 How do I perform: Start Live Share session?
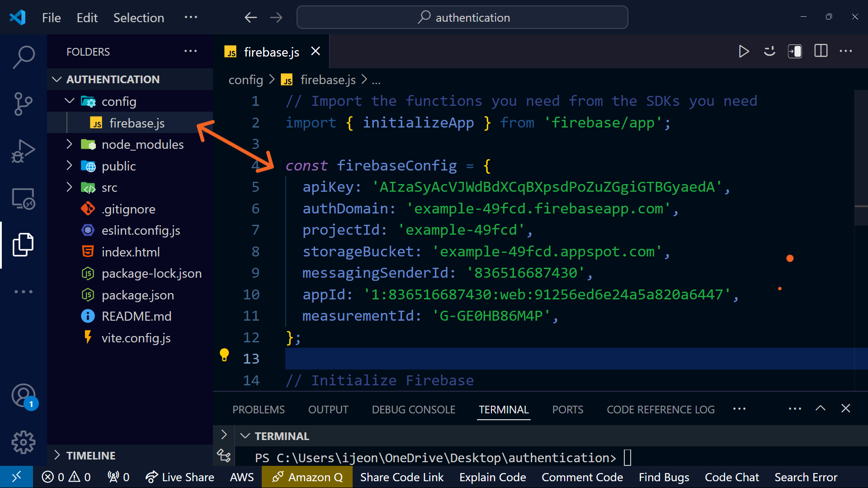(x=180, y=477)
